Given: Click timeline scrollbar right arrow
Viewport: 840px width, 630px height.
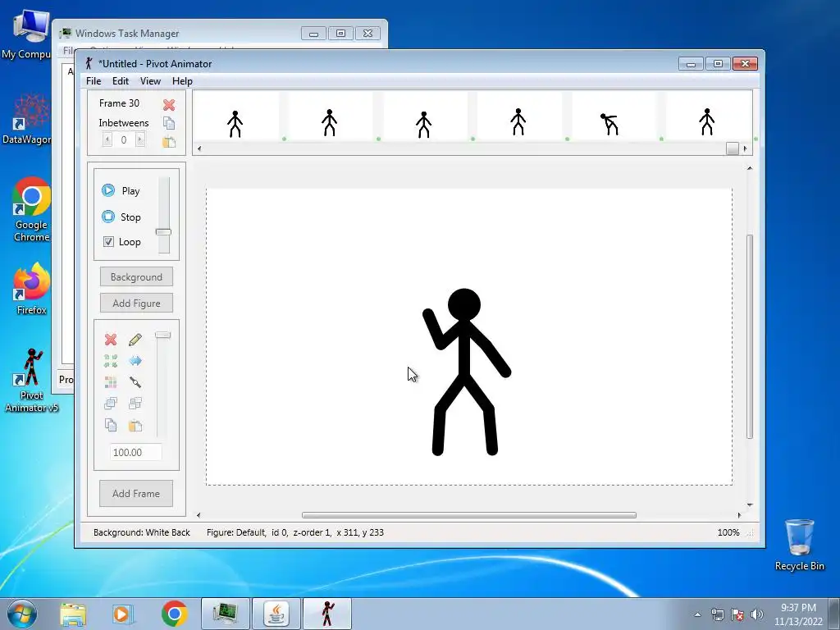Looking at the screenshot, I should (x=745, y=148).
